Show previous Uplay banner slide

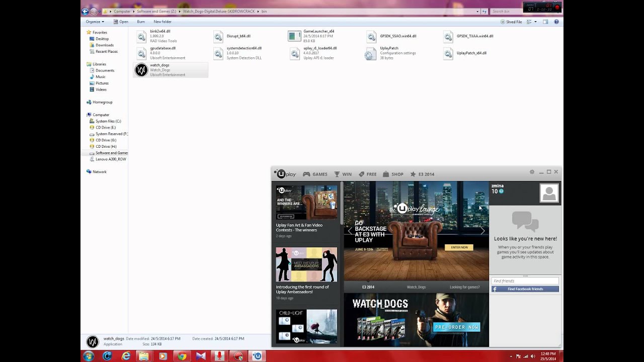click(350, 231)
